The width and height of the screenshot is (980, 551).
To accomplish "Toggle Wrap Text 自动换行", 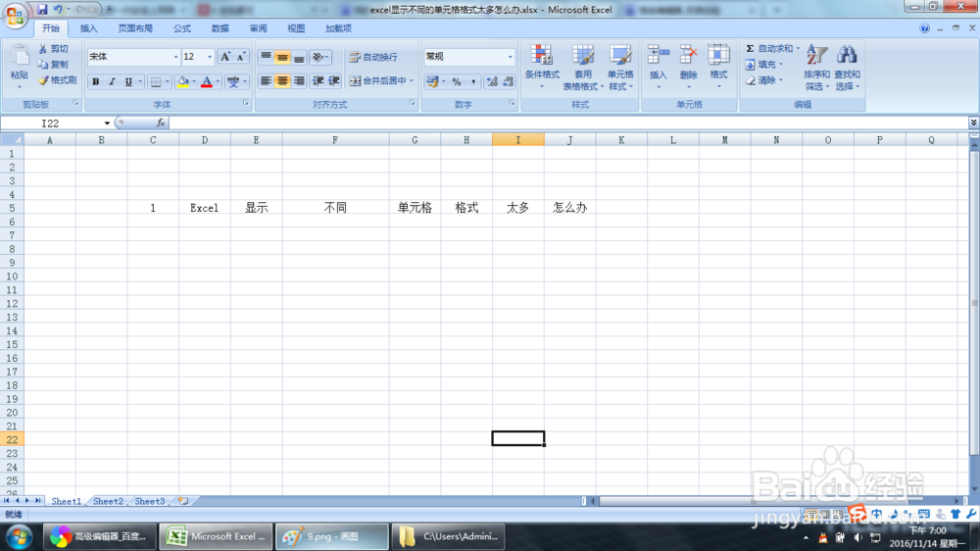I will (x=373, y=57).
